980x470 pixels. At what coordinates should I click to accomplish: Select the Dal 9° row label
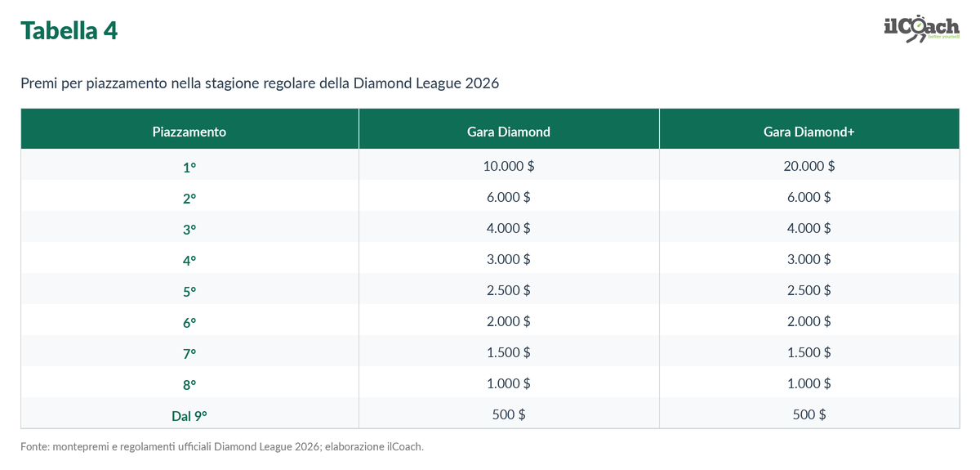tap(189, 415)
